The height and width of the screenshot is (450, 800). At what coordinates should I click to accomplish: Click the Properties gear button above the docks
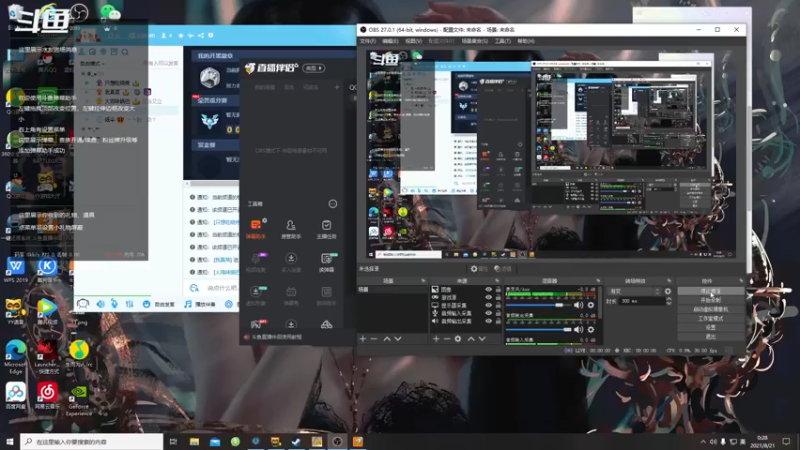point(479,269)
